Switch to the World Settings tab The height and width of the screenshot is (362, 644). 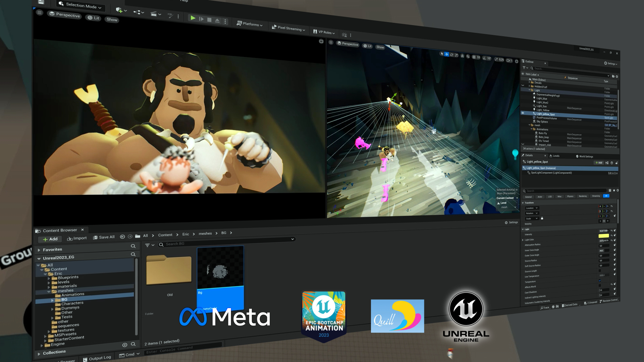click(584, 156)
